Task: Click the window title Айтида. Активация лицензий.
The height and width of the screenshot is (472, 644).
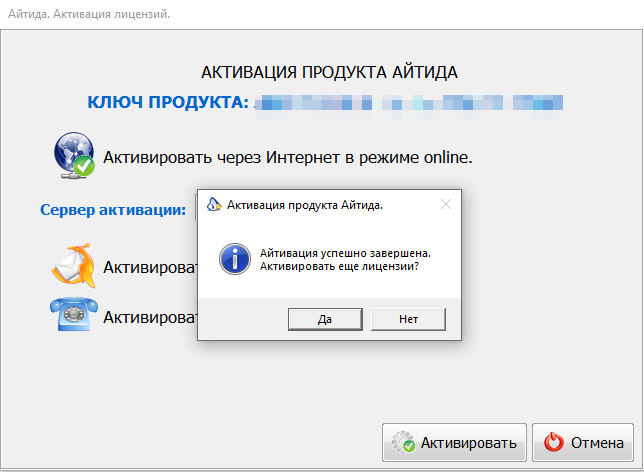Action: [x=89, y=14]
